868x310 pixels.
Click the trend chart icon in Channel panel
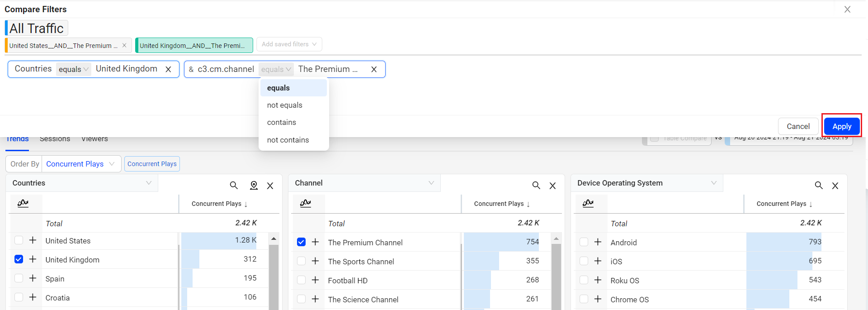[306, 203]
